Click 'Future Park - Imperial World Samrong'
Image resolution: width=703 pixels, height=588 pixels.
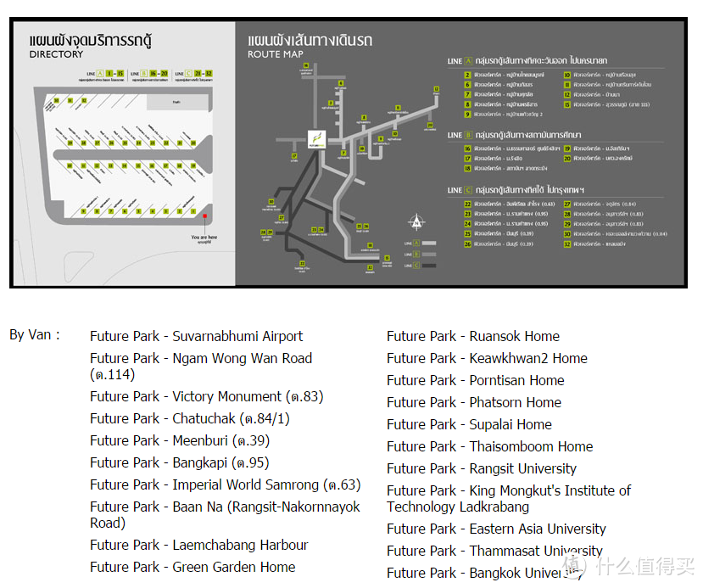pos(226,484)
